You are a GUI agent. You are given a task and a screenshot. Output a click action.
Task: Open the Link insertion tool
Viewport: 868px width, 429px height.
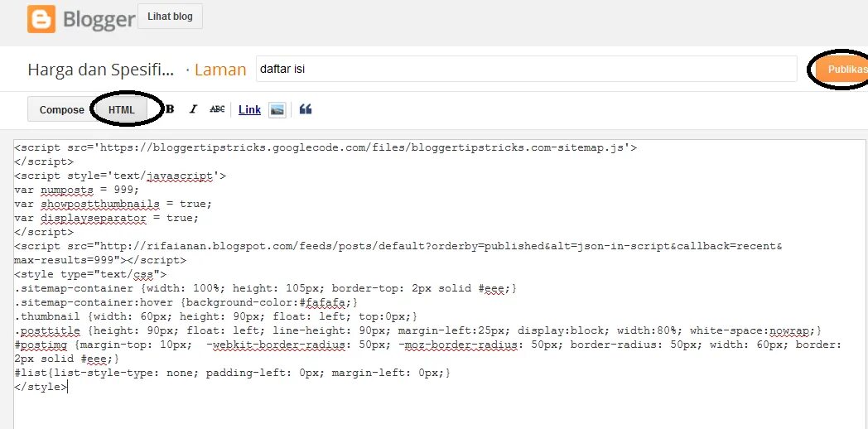point(249,109)
